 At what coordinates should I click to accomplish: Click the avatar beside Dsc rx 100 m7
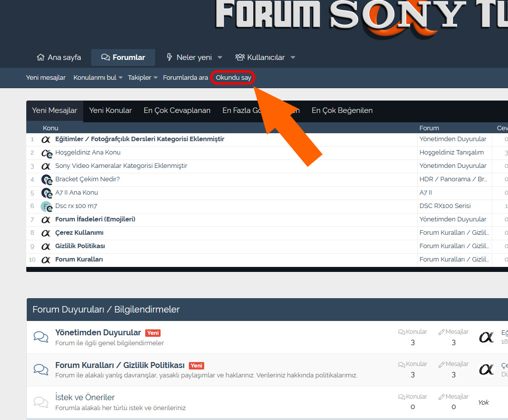pos(47,206)
